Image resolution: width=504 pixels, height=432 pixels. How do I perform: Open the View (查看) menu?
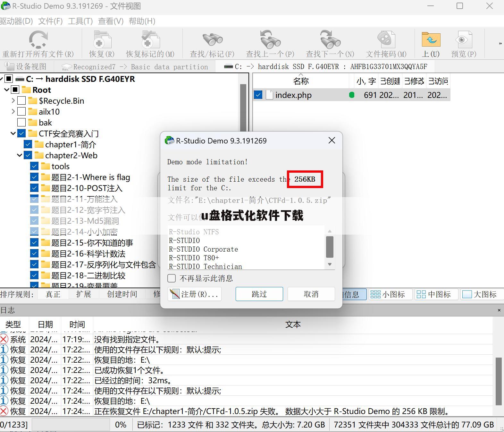coord(111,21)
